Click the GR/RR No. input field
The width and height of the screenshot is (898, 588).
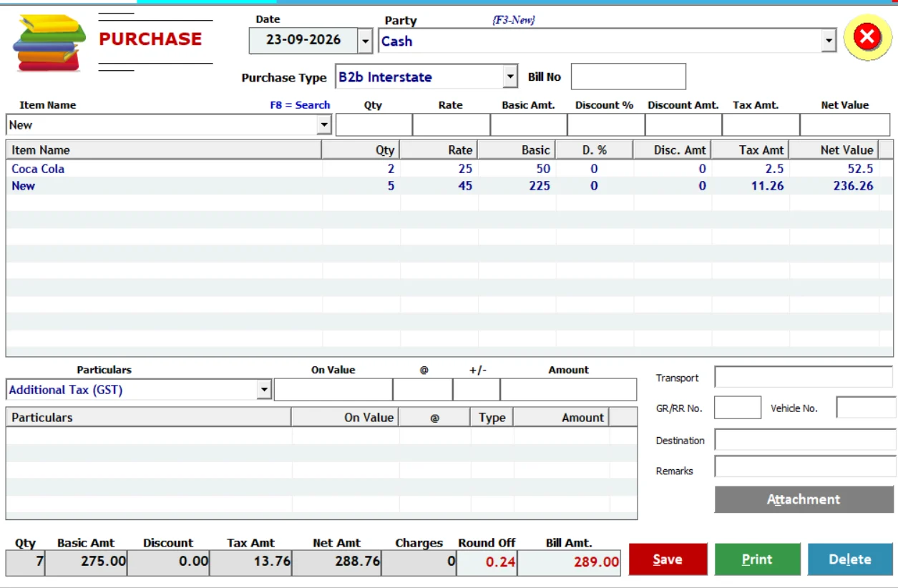click(738, 408)
